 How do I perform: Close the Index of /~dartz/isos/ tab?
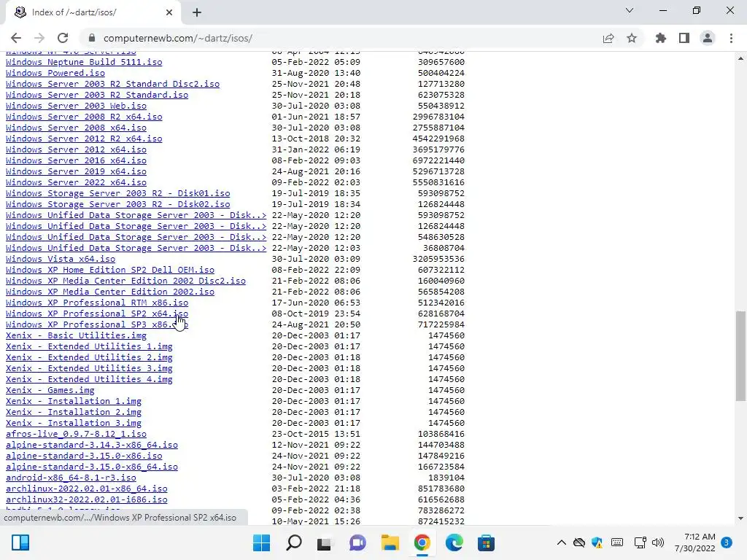pyautogui.click(x=169, y=12)
